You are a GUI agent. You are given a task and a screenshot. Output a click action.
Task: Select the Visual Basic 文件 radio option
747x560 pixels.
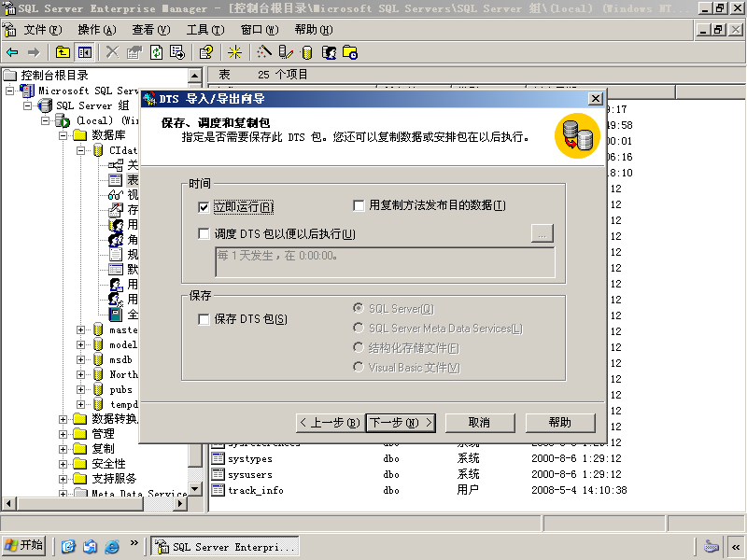pos(359,367)
